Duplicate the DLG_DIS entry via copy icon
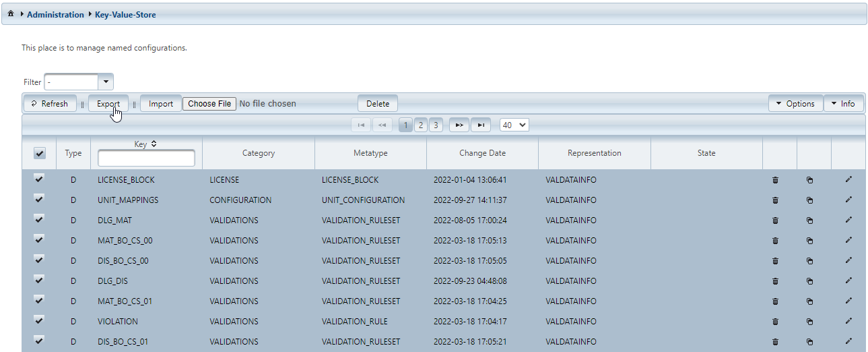 pos(809,281)
